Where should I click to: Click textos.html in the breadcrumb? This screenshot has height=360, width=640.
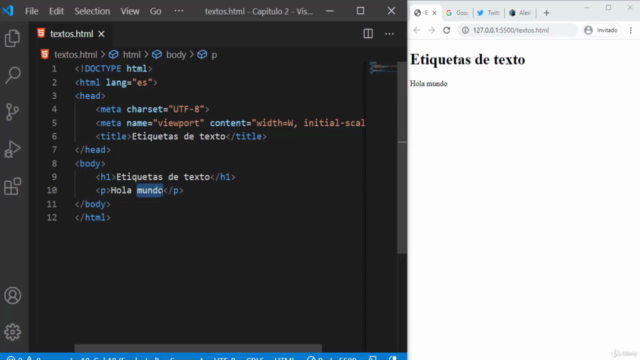click(76, 55)
